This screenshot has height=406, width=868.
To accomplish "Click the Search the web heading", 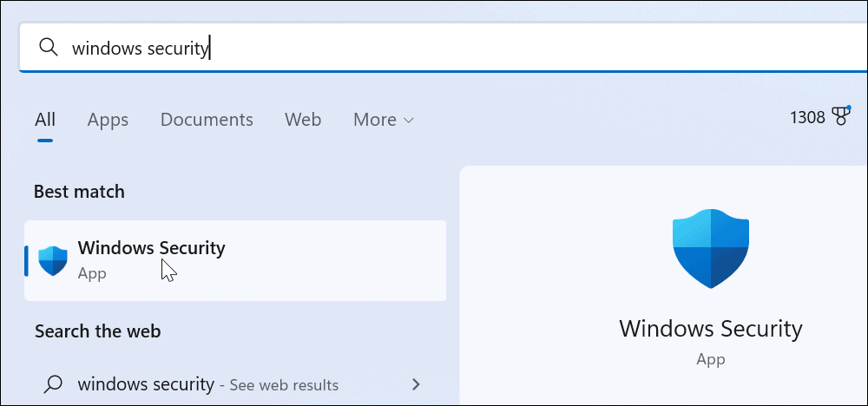I will point(97,331).
